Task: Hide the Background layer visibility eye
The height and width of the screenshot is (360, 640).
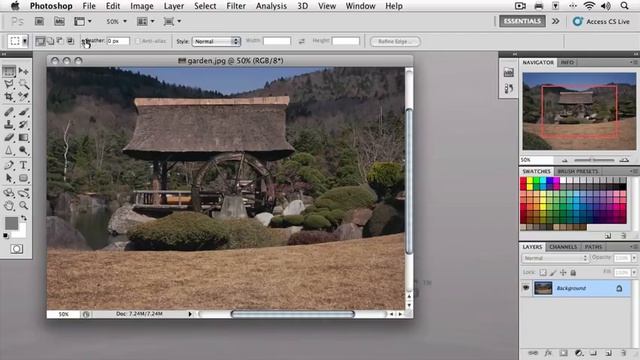Action: (526, 288)
